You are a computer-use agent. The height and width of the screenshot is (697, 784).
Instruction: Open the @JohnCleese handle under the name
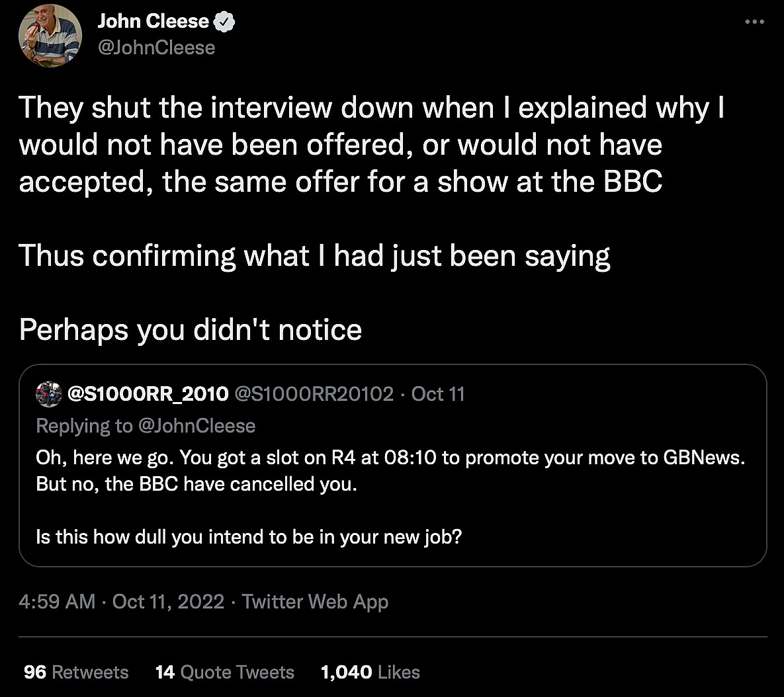point(156,48)
